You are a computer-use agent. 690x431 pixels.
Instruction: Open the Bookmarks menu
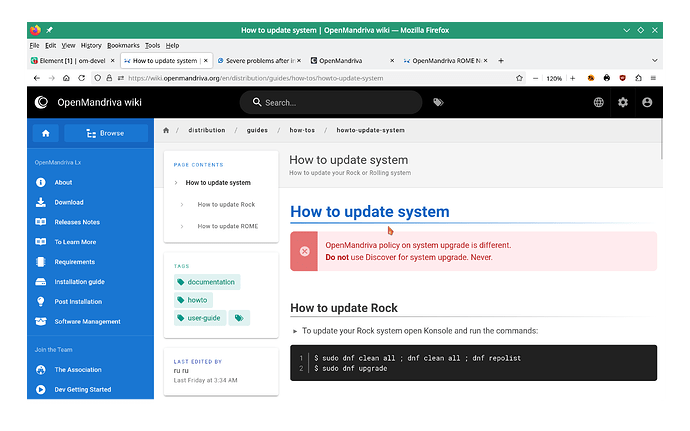[x=123, y=45]
